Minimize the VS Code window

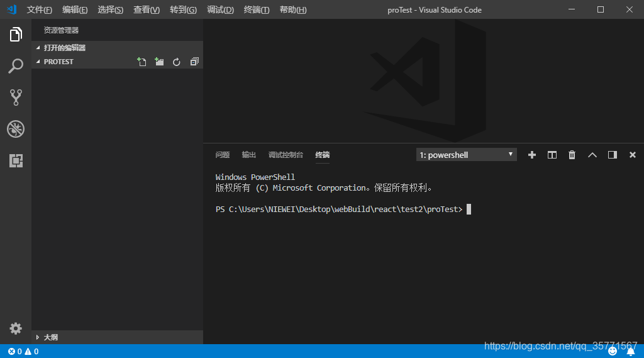click(572, 9)
